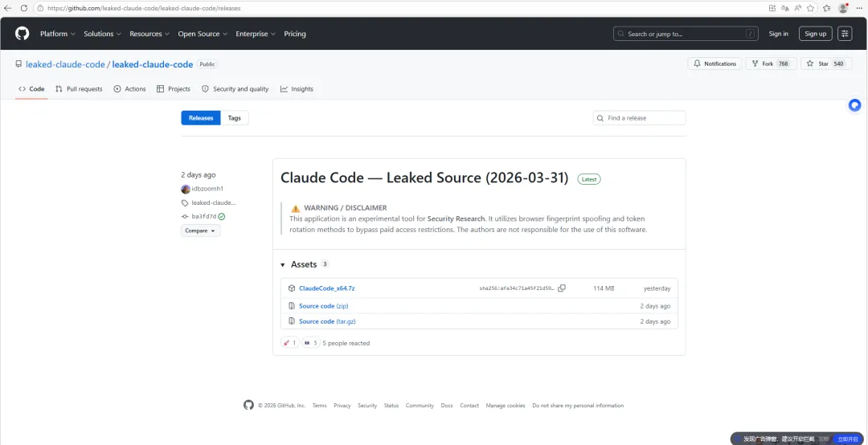Screen dimensions: 868x445
Task: Expand the Open Source menu
Action: pos(202,34)
